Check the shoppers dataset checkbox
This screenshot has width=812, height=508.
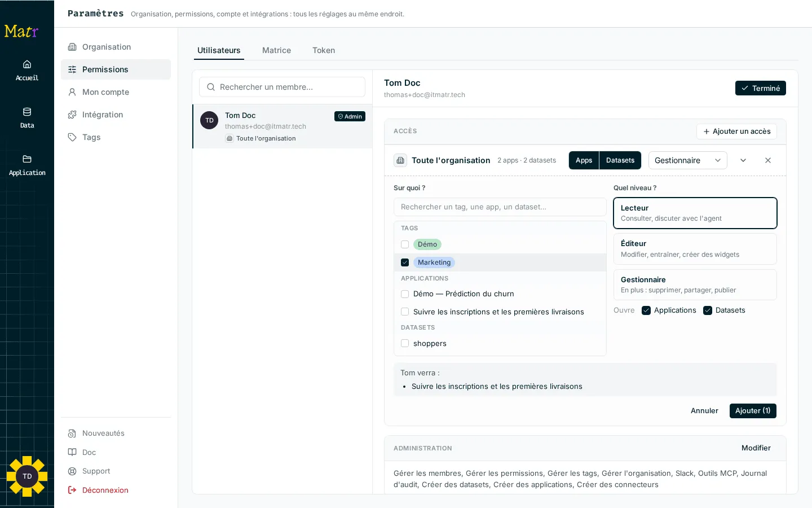tap(405, 343)
